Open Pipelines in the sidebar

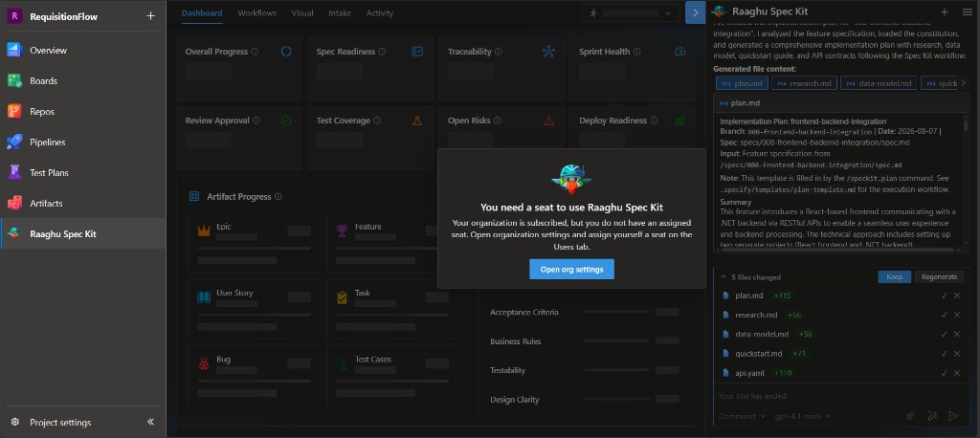point(82,142)
